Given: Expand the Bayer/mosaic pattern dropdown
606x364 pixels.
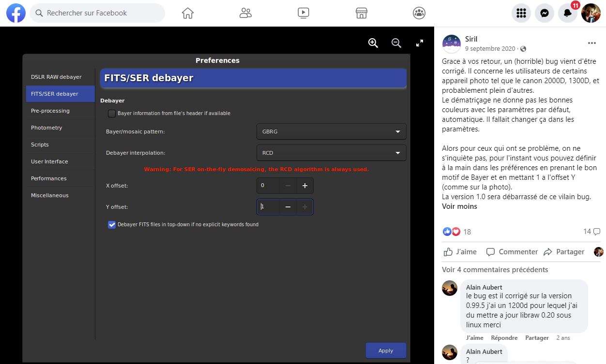Looking at the screenshot, I should (331, 131).
